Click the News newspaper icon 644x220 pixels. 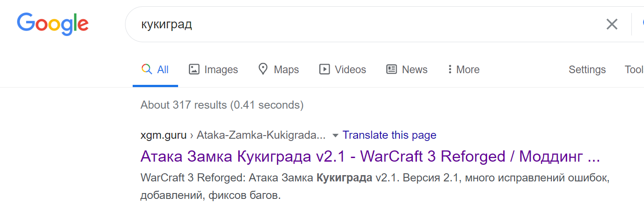(392, 69)
